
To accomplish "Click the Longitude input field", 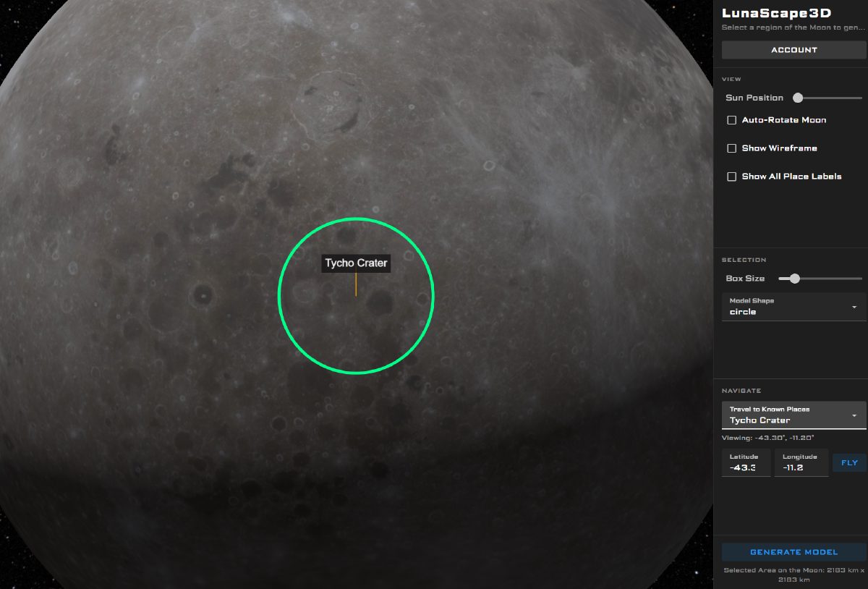I will [801, 463].
